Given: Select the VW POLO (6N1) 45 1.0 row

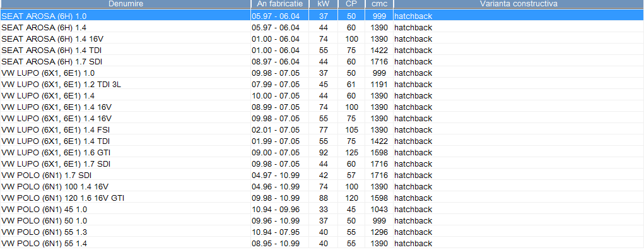Looking at the screenshot, I should click(x=322, y=210).
